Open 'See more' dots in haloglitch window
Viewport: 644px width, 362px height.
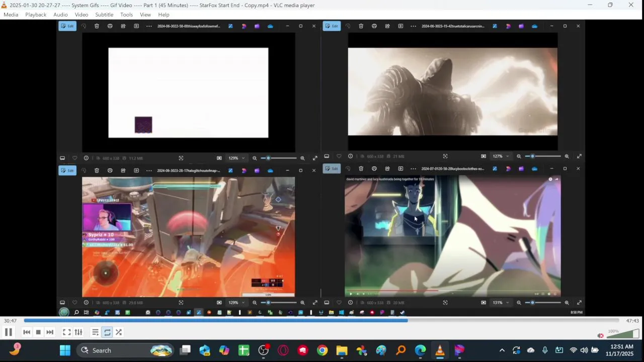(149, 170)
